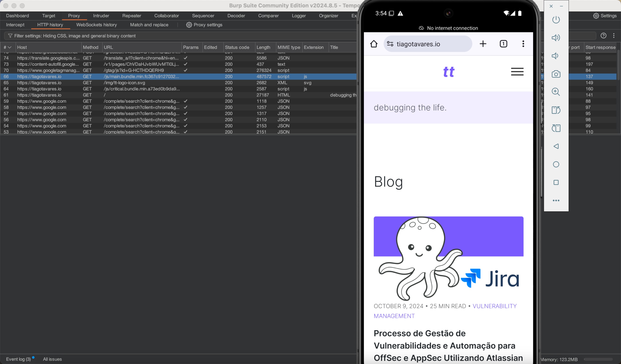The height and width of the screenshot is (364, 621).
Task: Tap the Chrome home icon
Action: pyautogui.click(x=373, y=44)
